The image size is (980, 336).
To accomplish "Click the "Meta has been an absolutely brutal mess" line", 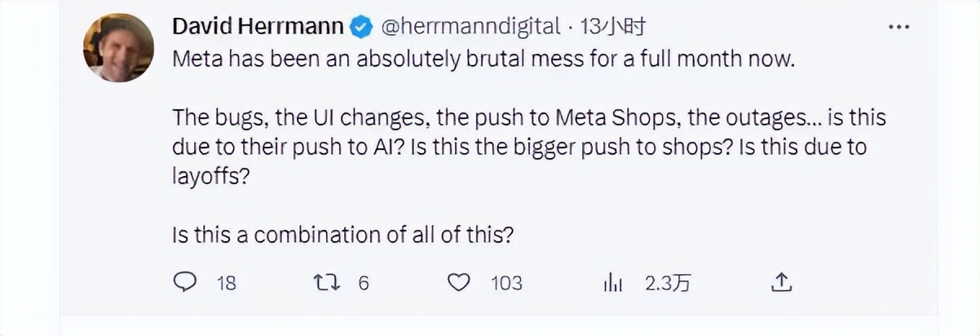I will click(x=483, y=60).
